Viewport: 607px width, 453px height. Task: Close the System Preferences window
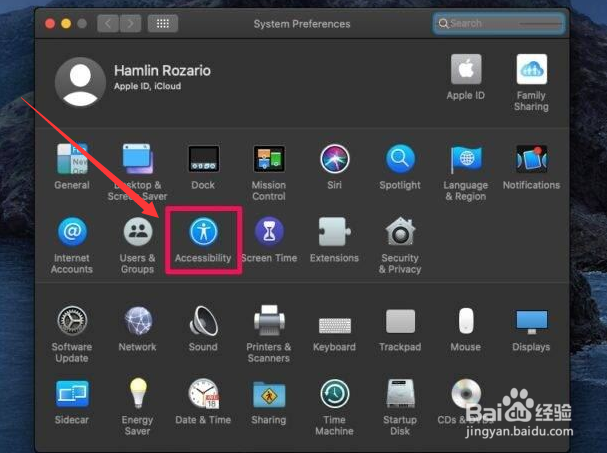pyautogui.click(x=50, y=24)
